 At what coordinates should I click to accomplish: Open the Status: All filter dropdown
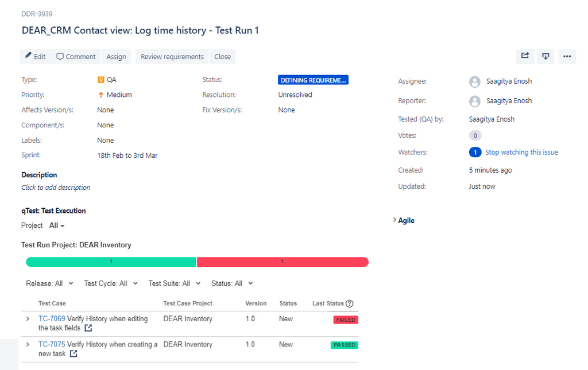232,283
